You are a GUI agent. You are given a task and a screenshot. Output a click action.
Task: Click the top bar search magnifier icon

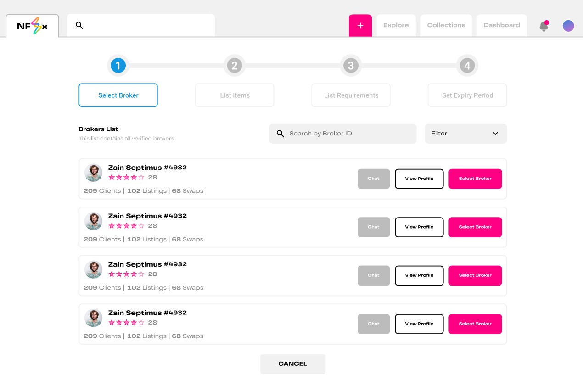pyautogui.click(x=79, y=26)
